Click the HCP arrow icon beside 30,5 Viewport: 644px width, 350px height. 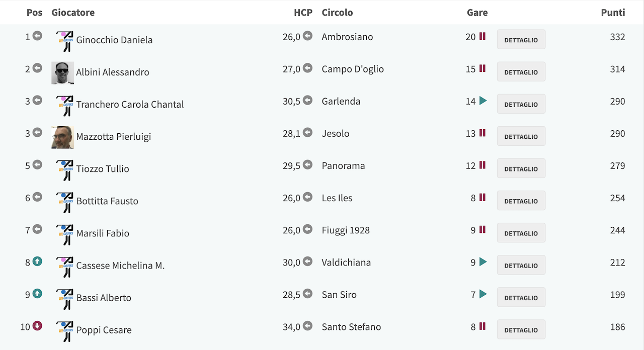[307, 100]
